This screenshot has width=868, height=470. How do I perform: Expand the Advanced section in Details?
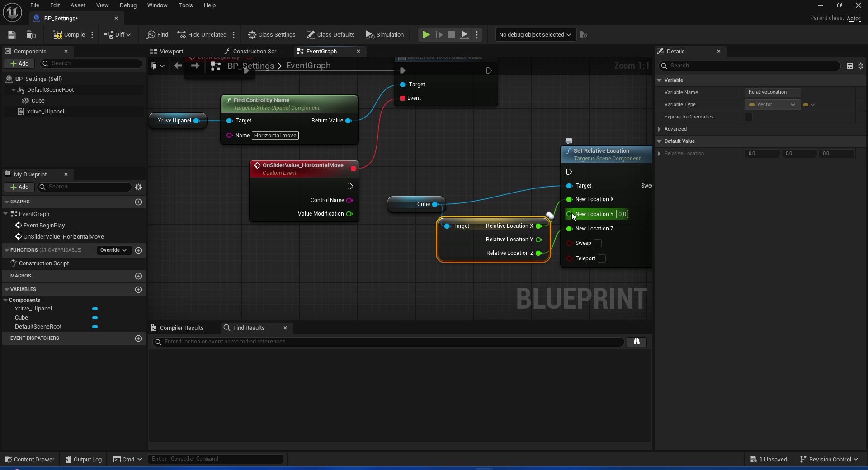[x=659, y=129]
